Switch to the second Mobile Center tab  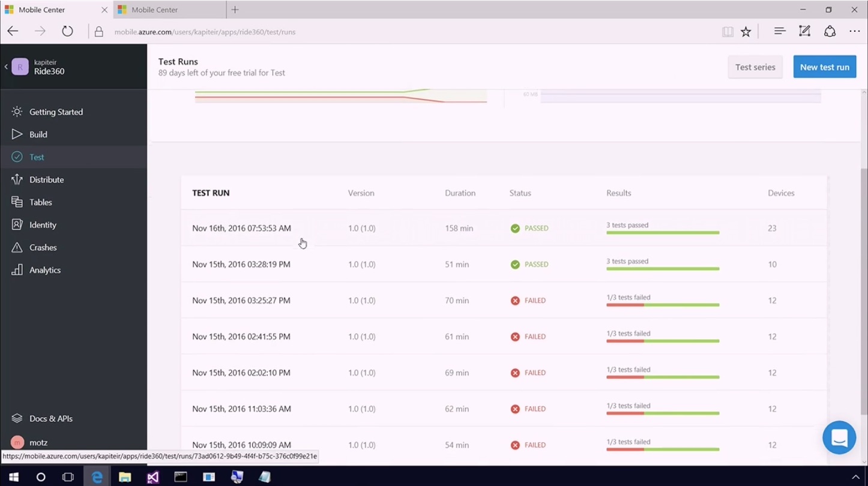point(170,10)
